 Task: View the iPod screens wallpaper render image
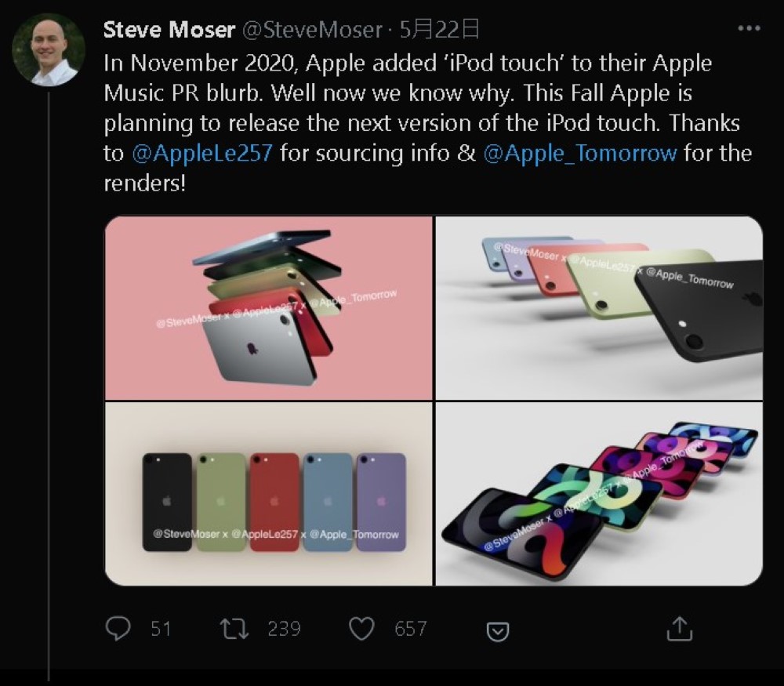599,494
